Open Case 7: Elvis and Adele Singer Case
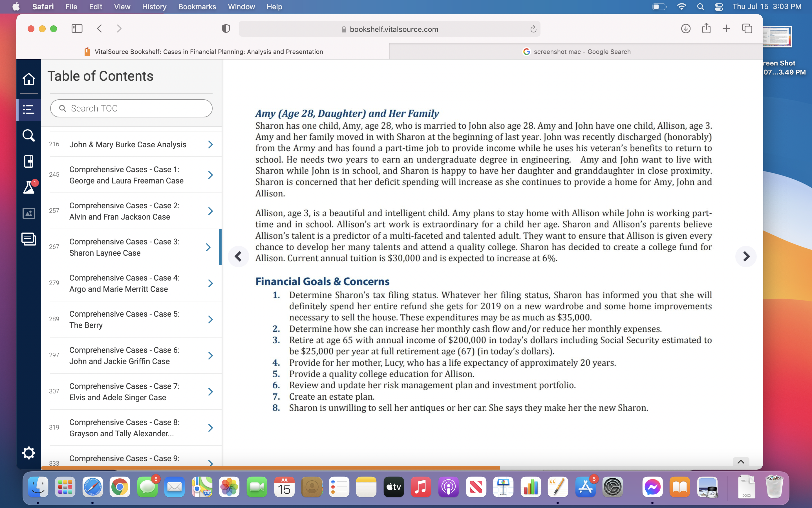This screenshot has height=508, width=812. [125, 392]
